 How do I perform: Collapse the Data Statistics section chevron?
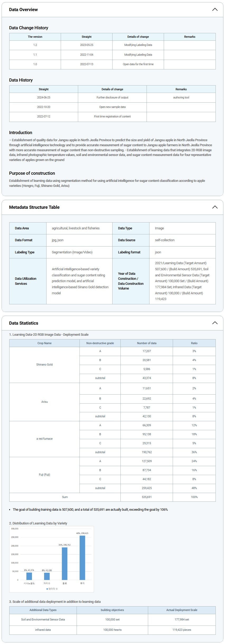click(x=215, y=323)
